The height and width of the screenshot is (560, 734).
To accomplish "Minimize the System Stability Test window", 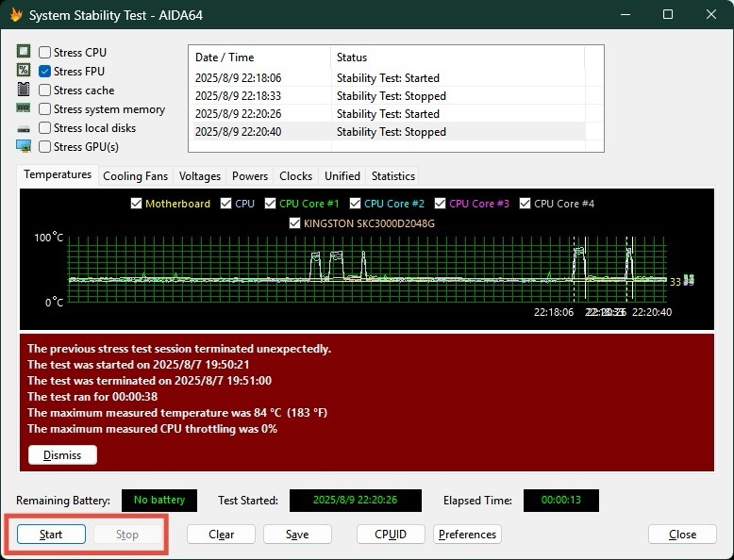I will [625, 14].
